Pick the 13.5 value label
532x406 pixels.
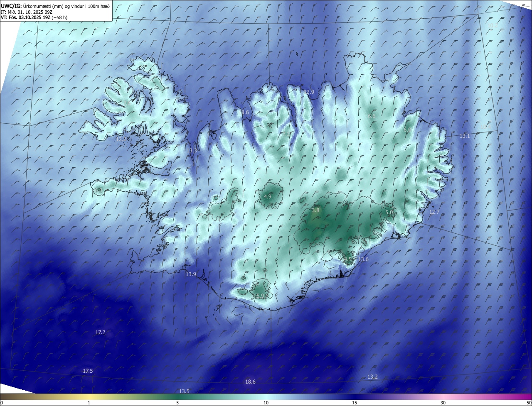(x=184, y=391)
